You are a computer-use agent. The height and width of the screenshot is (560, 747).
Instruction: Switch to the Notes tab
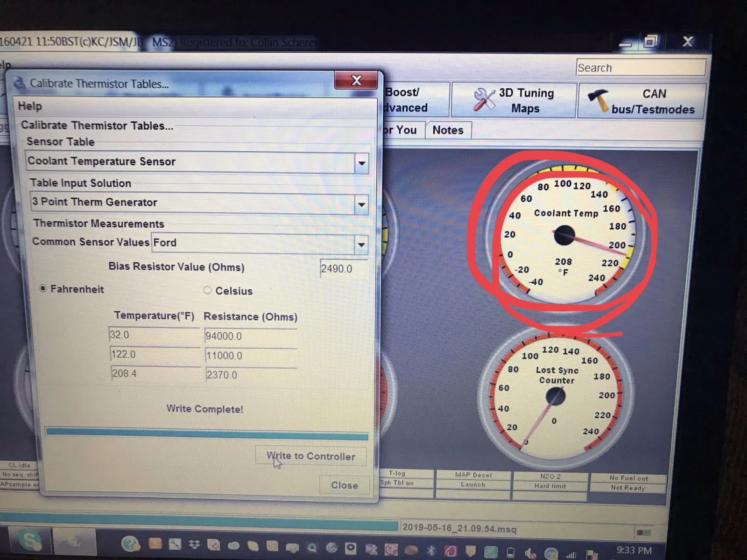pos(448,130)
